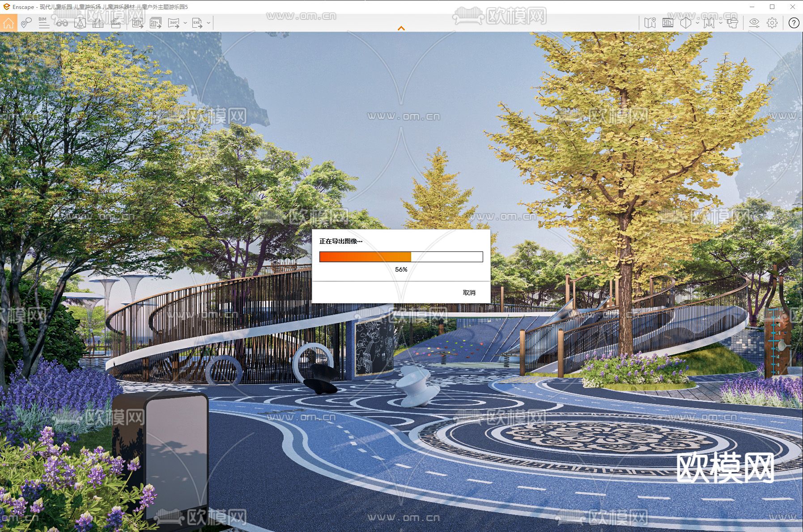Click the navigation mode icon
803x532 pixels.
point(709,23)
